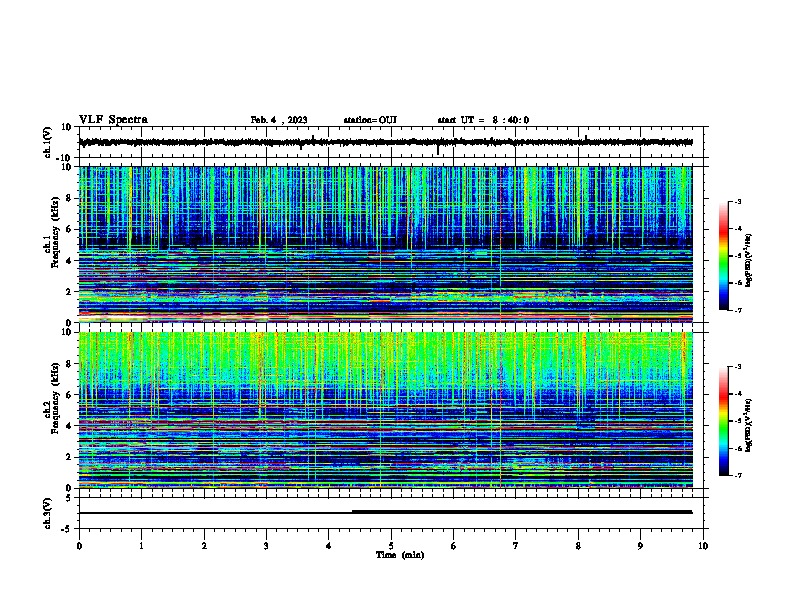792x612 pixels.
Task: Click time axis tick label "4"
Action: [329, 546]
